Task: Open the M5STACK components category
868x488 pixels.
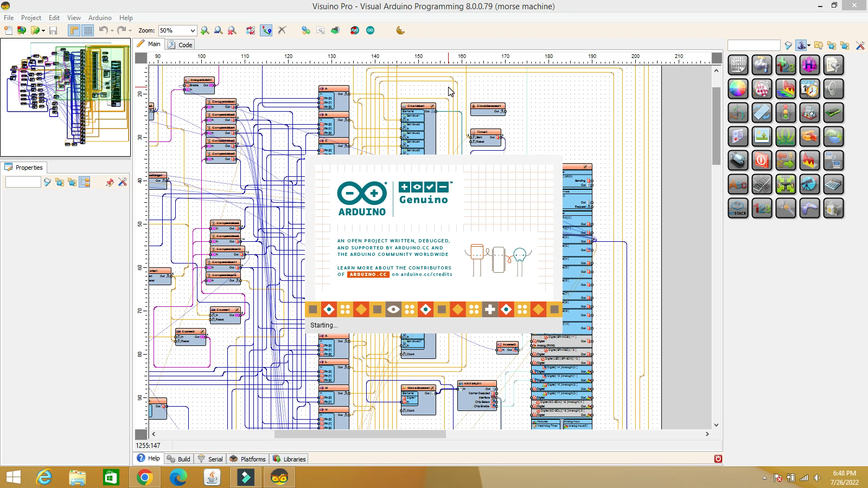Action: pos(738,208)
